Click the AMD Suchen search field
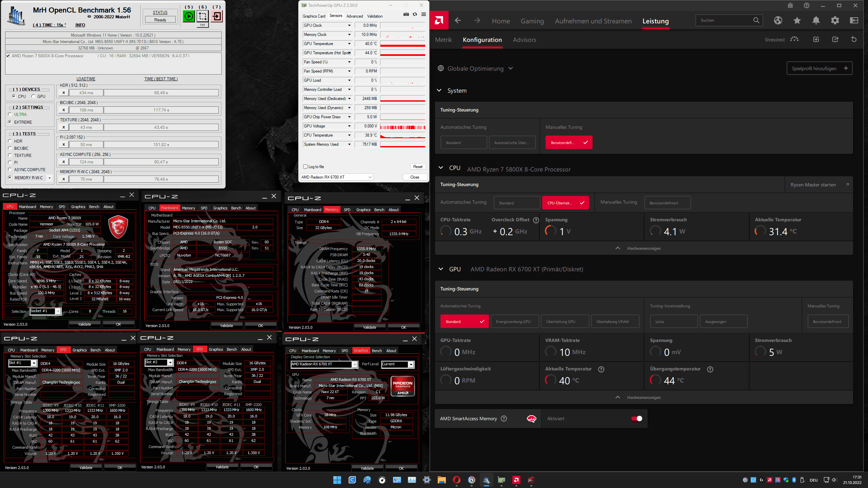Viewport: 868px width, 488px height. 724,20
